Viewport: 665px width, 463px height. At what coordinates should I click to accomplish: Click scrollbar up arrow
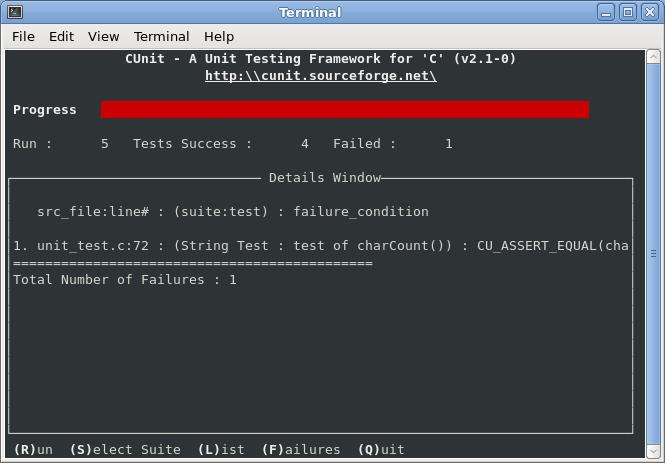pyautogui.click(x=653, y=57)
